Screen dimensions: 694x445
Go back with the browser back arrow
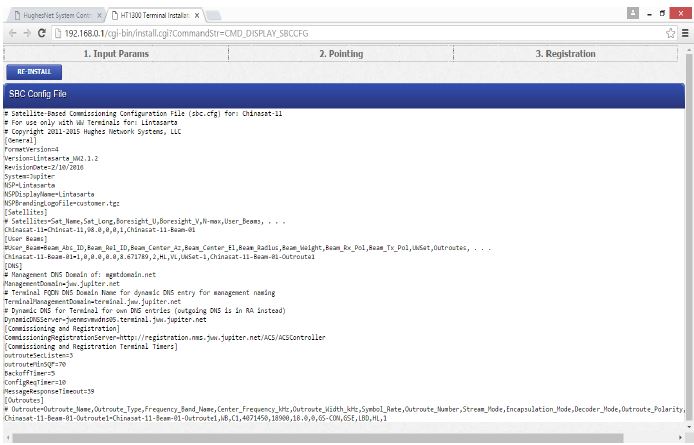[x=13, y=33]
